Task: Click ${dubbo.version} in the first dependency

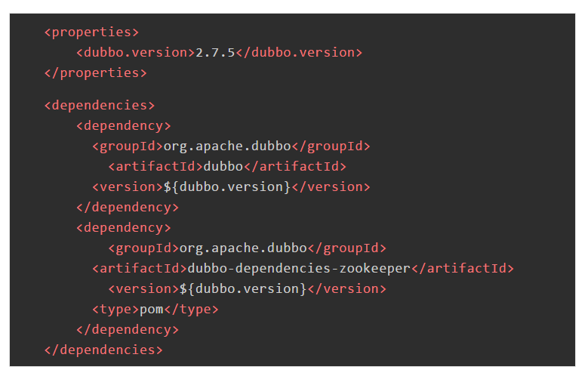Action: (x=227, y=186)
